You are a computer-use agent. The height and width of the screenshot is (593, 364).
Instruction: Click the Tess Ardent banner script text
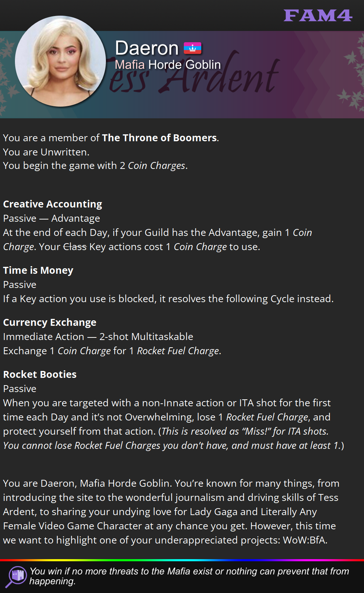point(194,75)
